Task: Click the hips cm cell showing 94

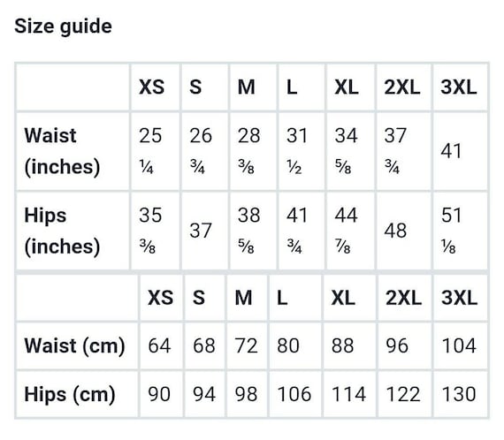Action: pyautogui.click(x=205, y=394)
